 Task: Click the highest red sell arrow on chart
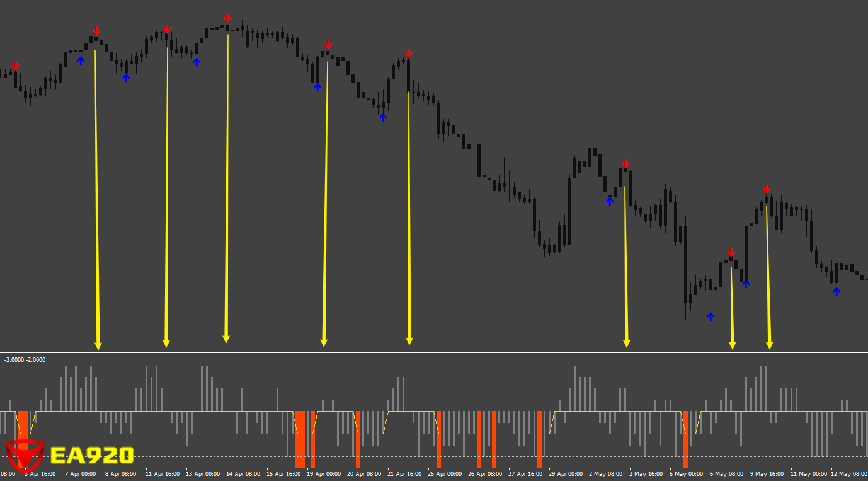tap(227, 18)
